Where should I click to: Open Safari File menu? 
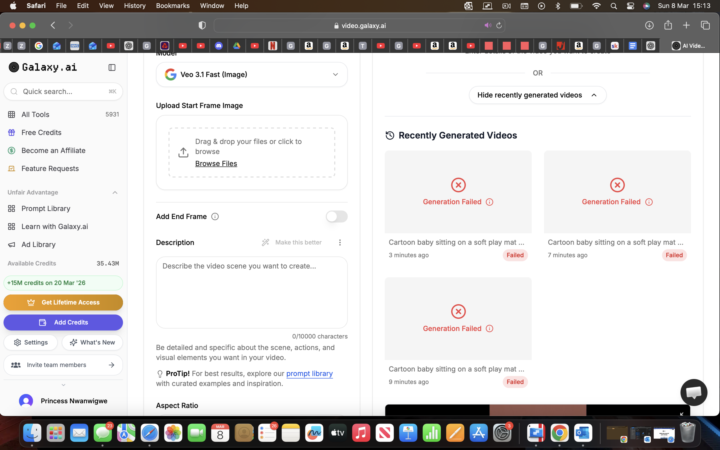tap(61, 6)
